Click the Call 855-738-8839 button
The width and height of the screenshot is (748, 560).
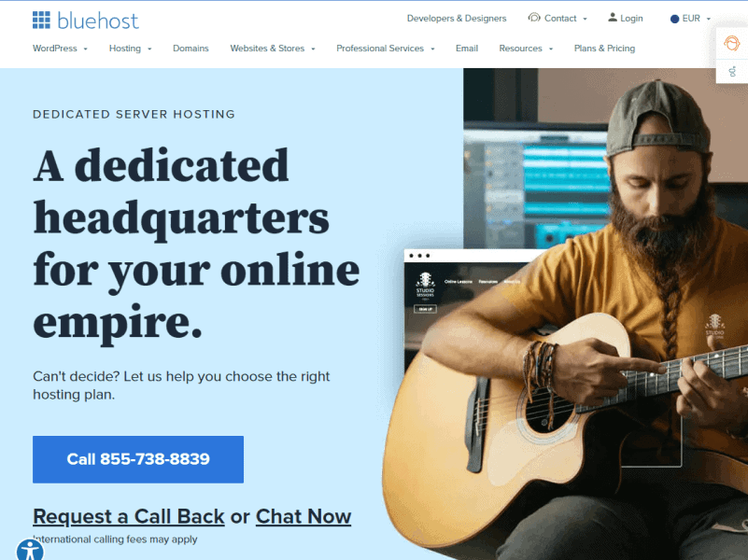click(138, 459)
